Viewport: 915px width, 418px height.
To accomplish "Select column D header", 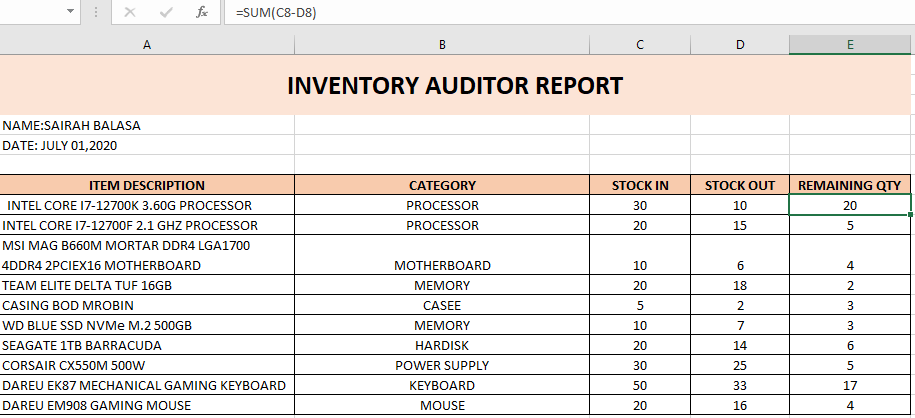I will (739, 45).
